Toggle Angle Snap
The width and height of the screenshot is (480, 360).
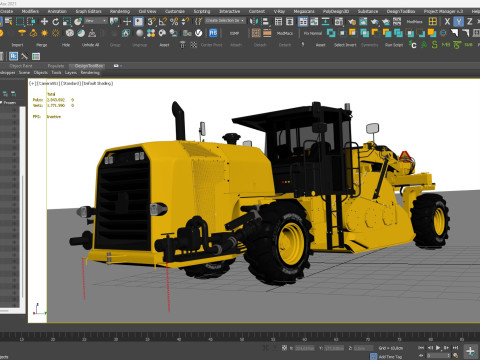pyautogui.click(x=162, y=22)
